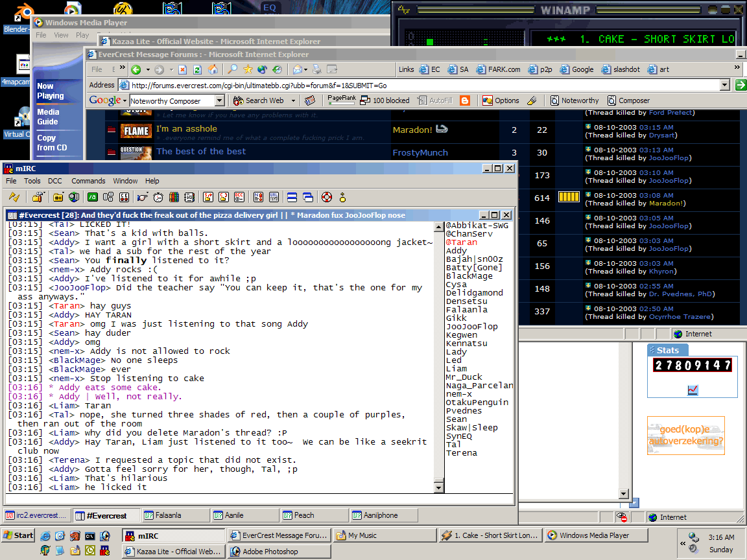
Task: Expand the IE address bar dropdown
Action: pos(724,86)
